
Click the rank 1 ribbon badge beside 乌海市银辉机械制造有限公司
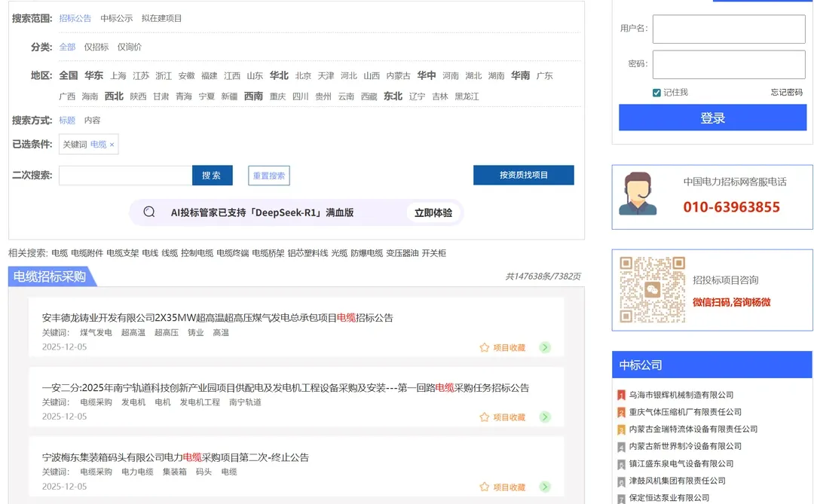coord(621,394)
